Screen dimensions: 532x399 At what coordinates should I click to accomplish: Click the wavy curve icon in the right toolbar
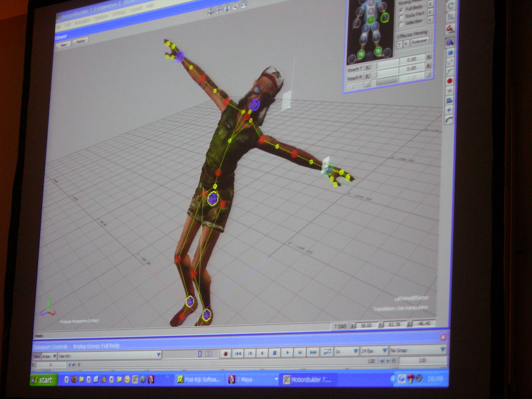[450, 62]
